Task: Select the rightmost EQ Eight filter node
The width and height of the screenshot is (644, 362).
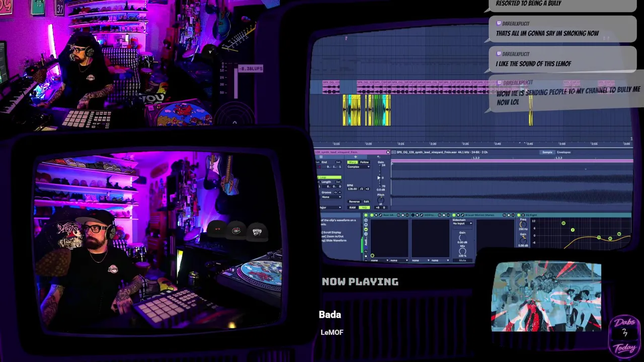Action: 619,234
